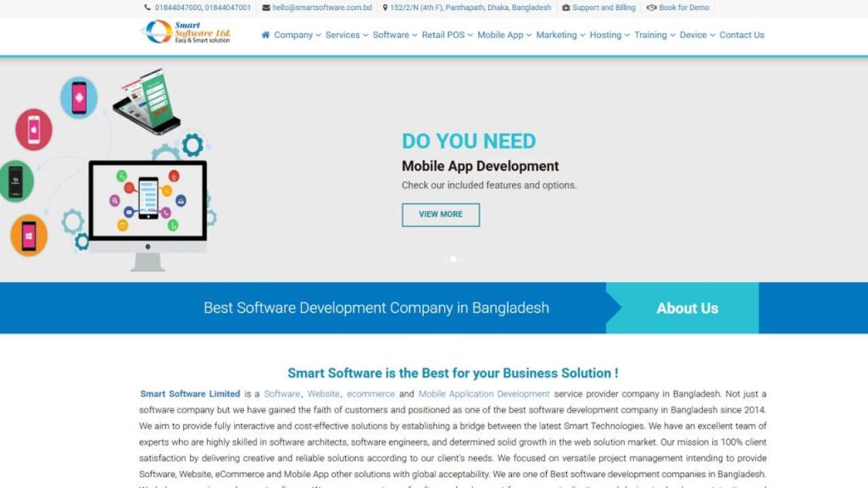
Task: Click the Mobile App Development slide title
Action: [x=480, y=166]
